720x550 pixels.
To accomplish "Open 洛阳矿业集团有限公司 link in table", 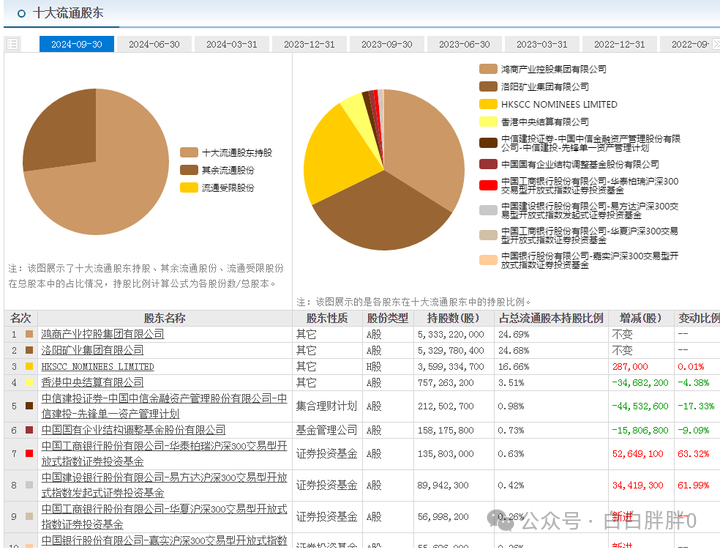I will [92, 350].
